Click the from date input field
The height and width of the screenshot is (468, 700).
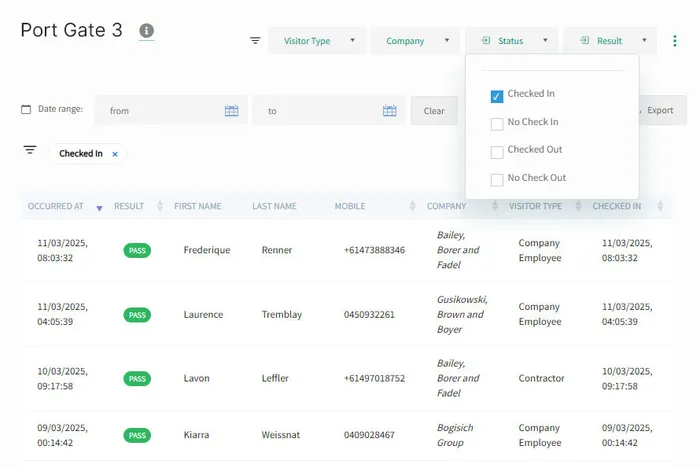click(x=160, y=111)
